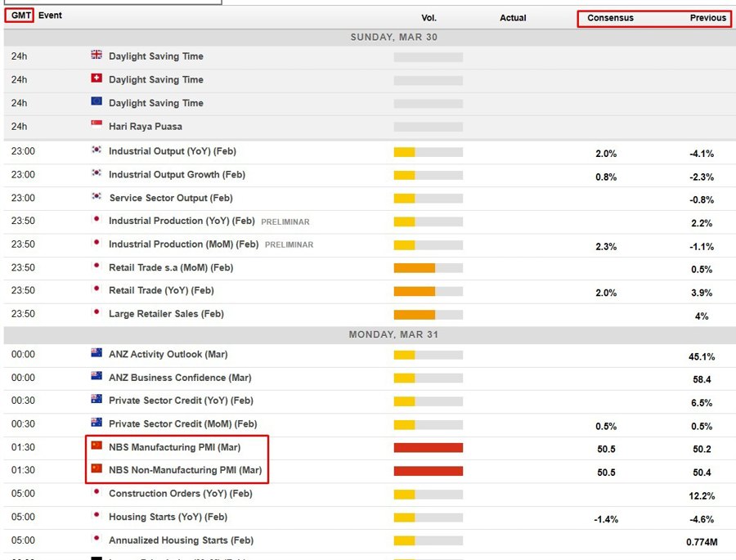Click the UK flag beside Daylight Saving Time
Image resolution: width=736 pixels, height=560 pixels.
click(x=96, y=56)
